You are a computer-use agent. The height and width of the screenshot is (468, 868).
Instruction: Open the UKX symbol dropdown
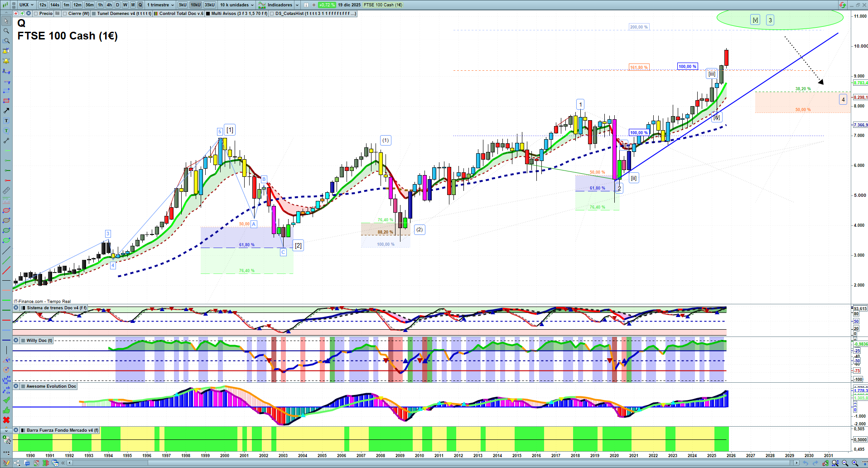[x=27, y=5]
